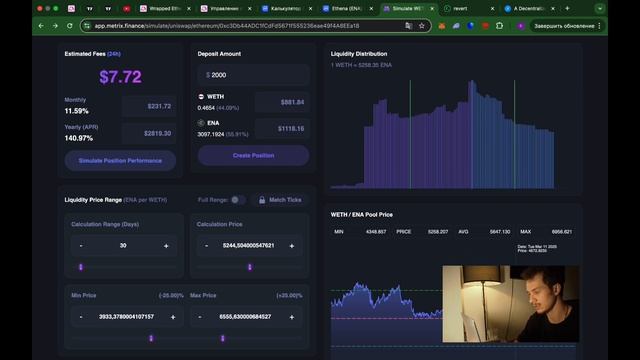Adjust the Calculation Price slider handle
640x360 pixels.
point(250,267)
